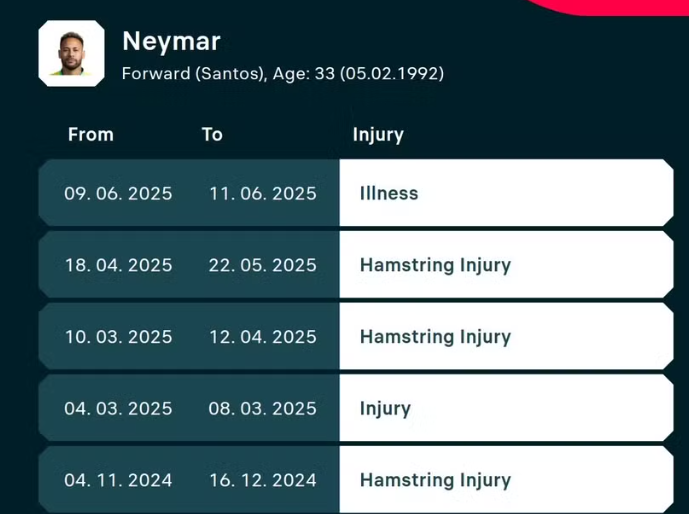Click the 16. 12. 2024 end date
This screenshot has height=514, width=689.
click(x=262, y=480)
